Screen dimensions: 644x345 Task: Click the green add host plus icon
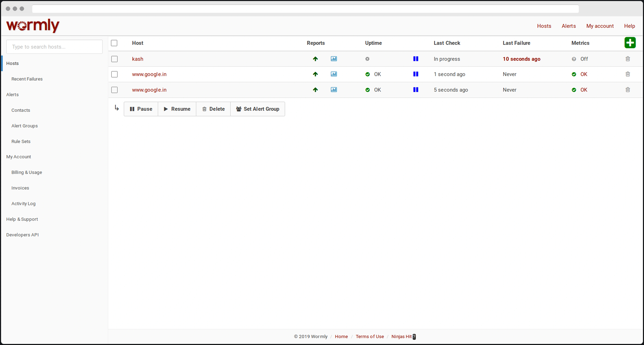click(630, 43)
